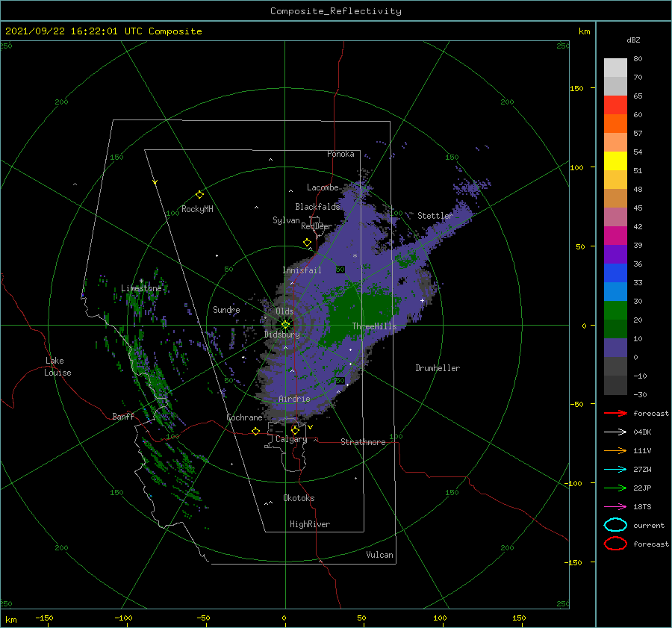Click the Limestone label

click(141, 288)
